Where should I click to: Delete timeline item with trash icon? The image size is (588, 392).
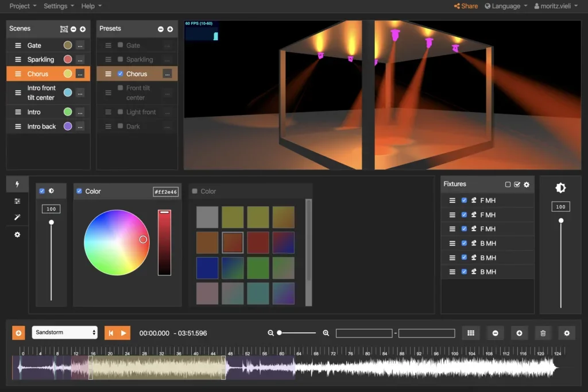(543, 333)
